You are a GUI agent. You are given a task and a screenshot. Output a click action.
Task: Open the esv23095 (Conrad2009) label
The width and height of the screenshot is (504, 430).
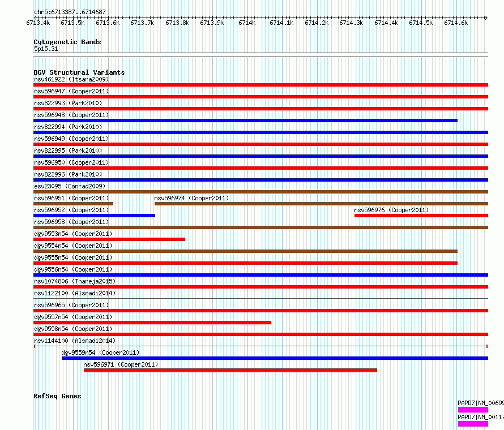click(x=70, y=186)
